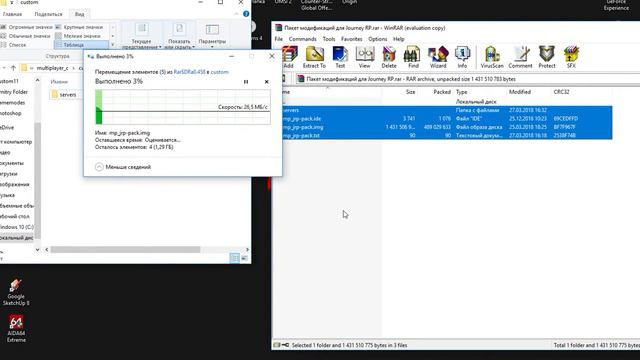Run VirusScan from WinRAR toolbar
Viewport: 640px width, 360px height.
pyautogui.click(x=492, y=57)
